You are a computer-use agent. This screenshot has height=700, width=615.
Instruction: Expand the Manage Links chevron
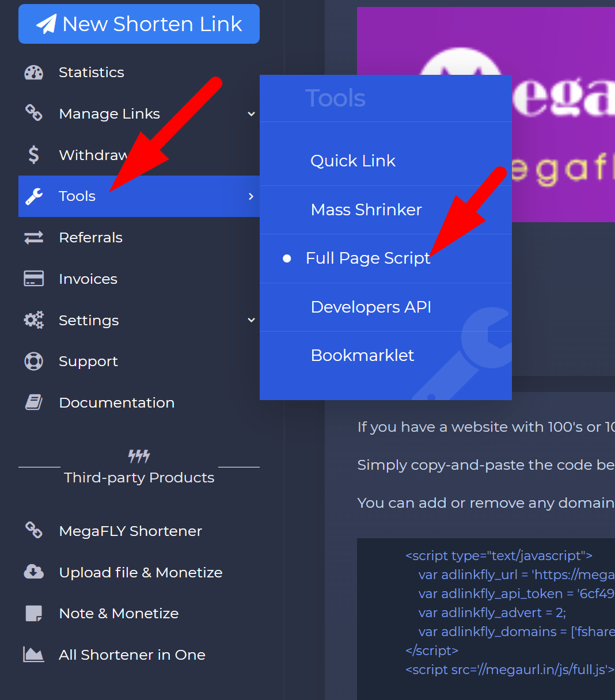point(251,114)
